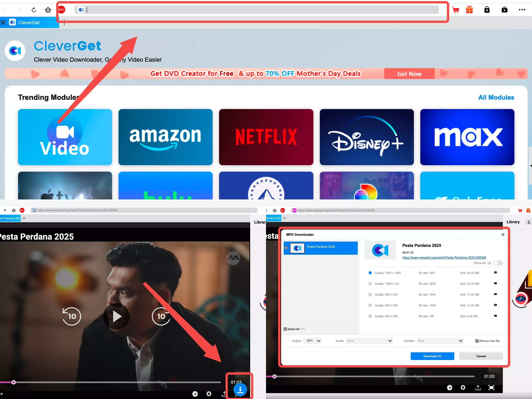Reload the page in CleverGet top toolbar
The height and width of the screenshot is (399, 532).
pos(34,10)
